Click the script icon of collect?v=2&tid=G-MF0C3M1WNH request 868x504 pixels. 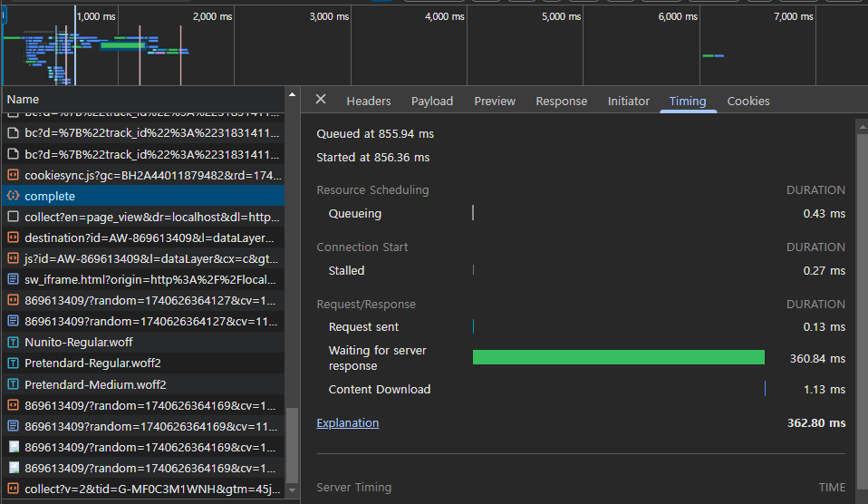(x=13, y=489)
